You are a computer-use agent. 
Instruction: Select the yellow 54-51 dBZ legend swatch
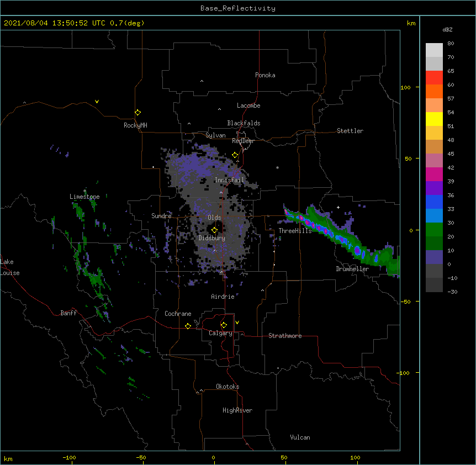[x=434, y=119]
